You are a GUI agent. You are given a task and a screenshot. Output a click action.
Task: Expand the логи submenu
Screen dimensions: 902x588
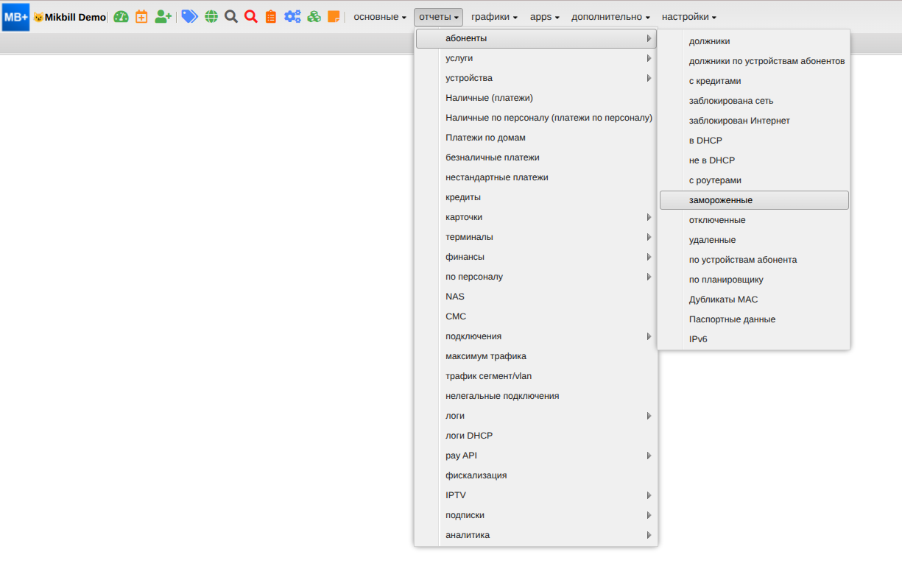point(536,416)
